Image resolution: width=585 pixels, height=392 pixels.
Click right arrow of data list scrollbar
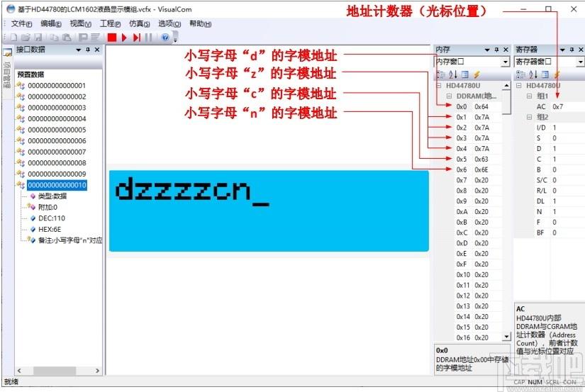click(97, 371)
